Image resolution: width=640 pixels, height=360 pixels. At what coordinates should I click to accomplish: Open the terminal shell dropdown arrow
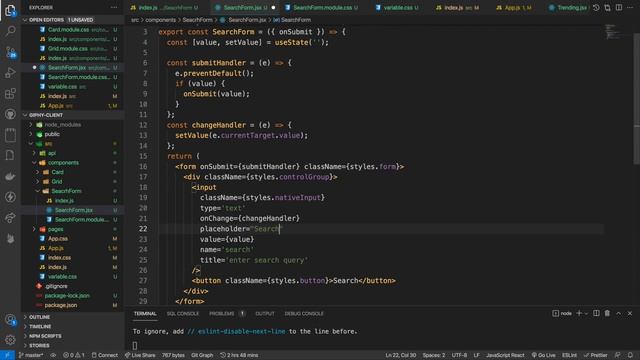pos(586,313)
